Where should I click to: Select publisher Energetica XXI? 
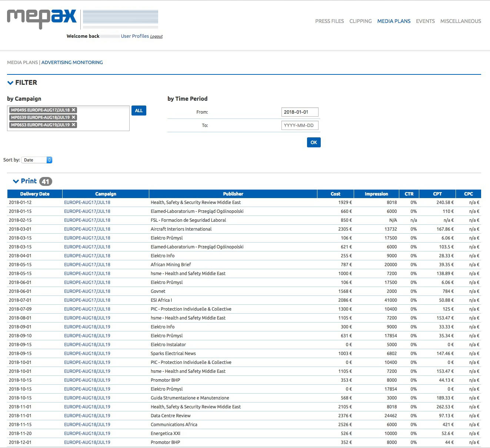click(x=165, y=434)
